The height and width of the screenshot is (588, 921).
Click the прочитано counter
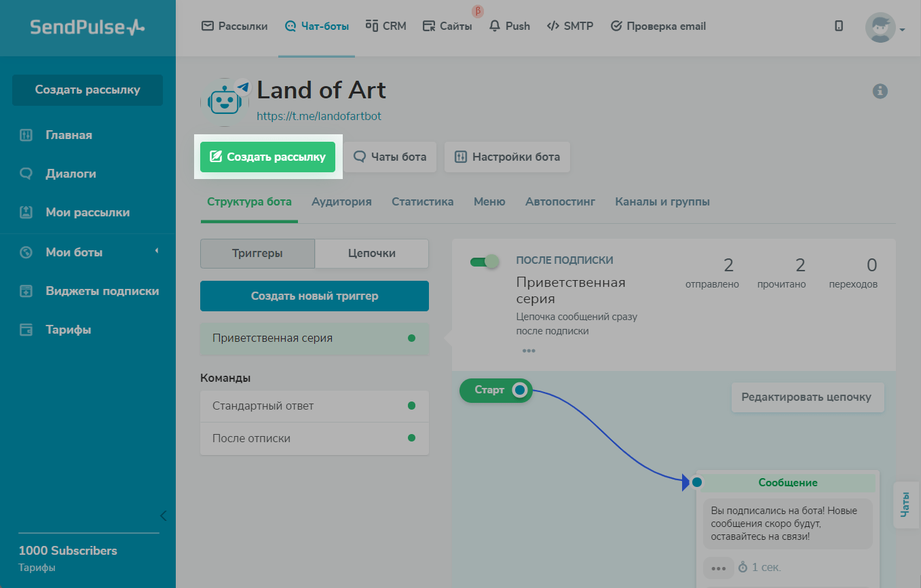coord(782,273)
